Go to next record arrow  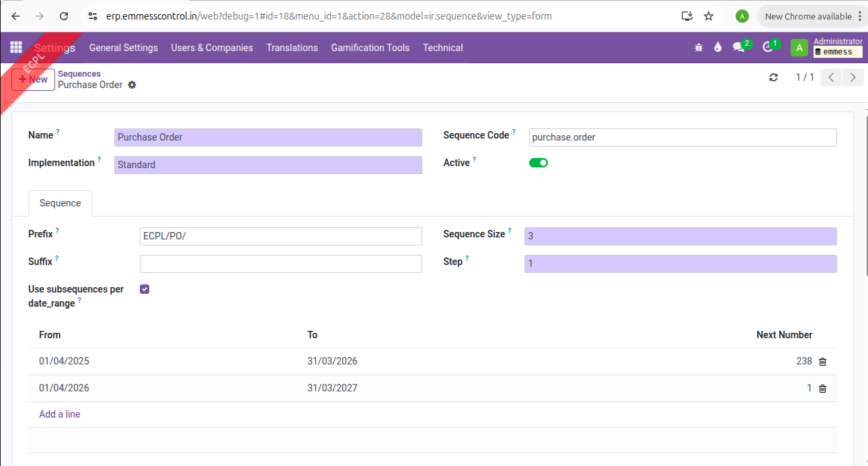[x=853, y=77]
